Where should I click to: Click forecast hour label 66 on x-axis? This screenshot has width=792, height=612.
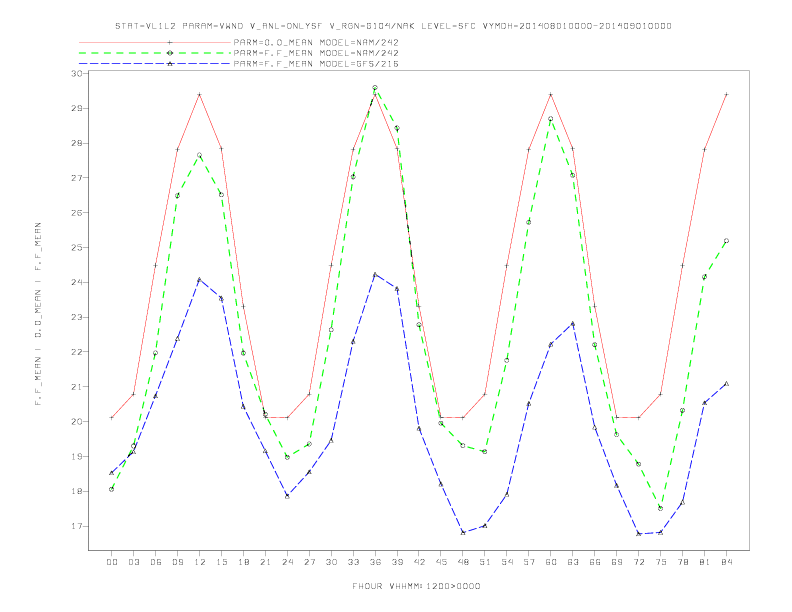pyautogui.click(x=595, y=562)
